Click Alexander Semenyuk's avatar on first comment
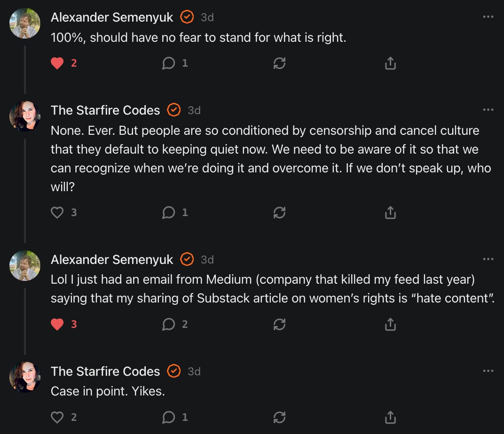 point(25,23)
